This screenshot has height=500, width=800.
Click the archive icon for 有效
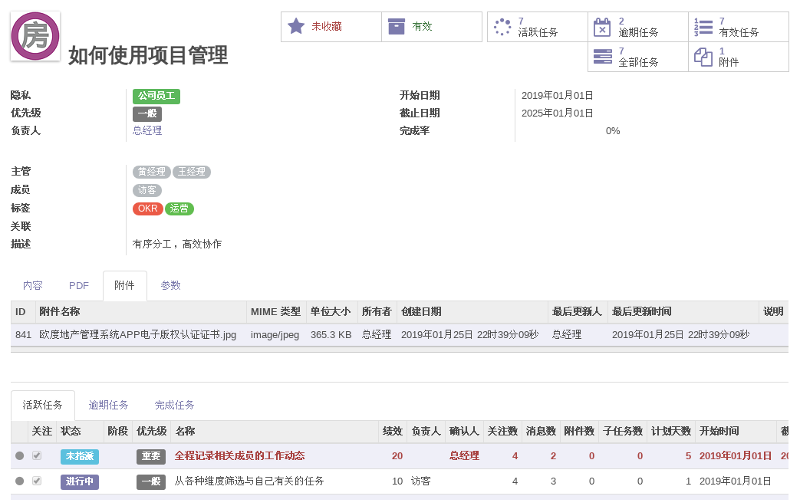(x=397, y=26)
